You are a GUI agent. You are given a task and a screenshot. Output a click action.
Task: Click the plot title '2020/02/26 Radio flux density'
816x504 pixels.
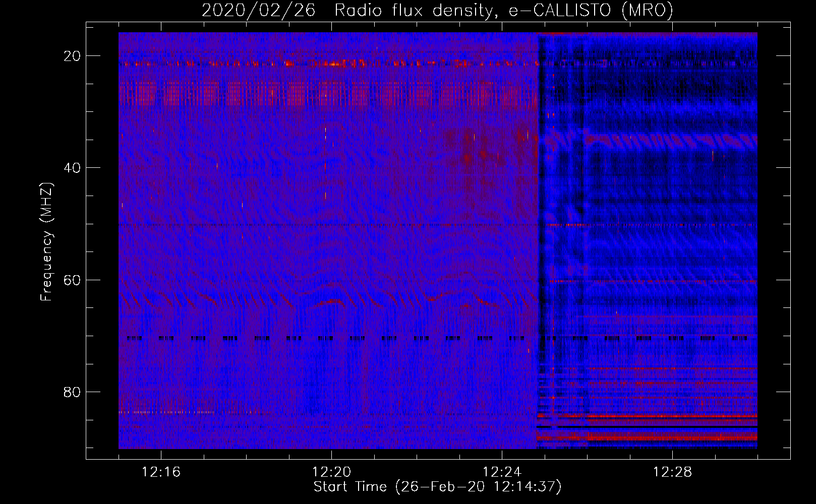pos(437,10)
